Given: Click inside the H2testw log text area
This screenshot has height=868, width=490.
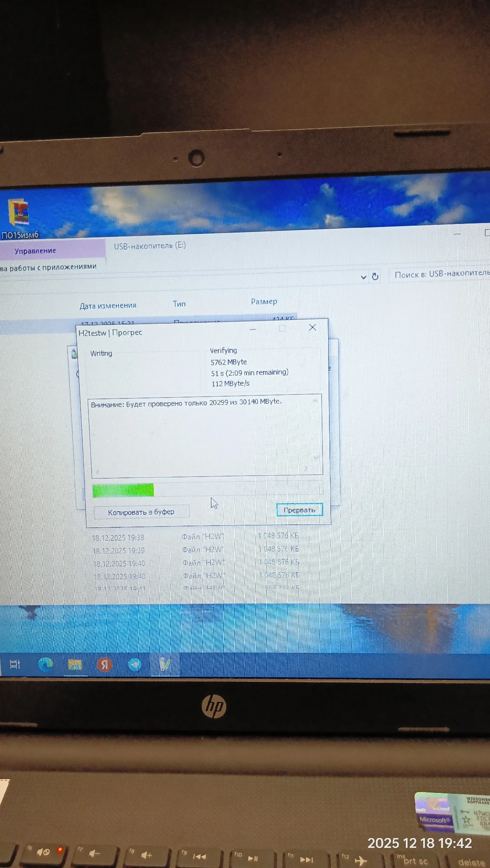Looking at the screenshot, I should coord(206,436).
